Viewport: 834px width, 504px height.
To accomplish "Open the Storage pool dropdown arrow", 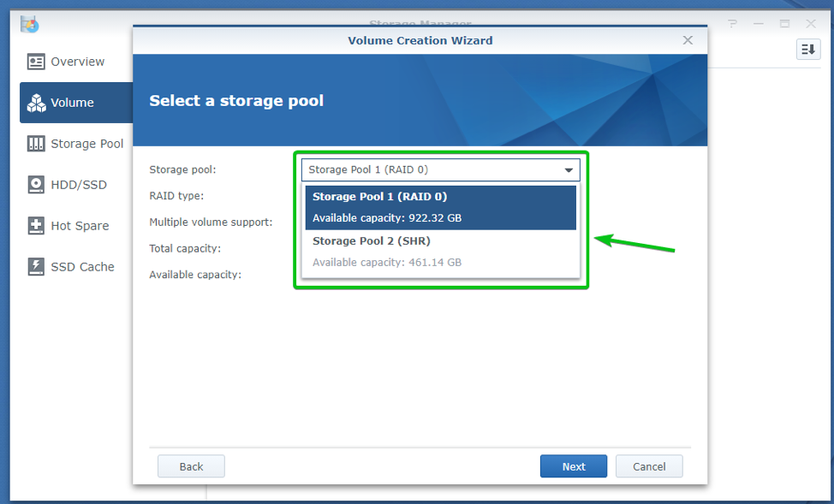I will 569,170.
